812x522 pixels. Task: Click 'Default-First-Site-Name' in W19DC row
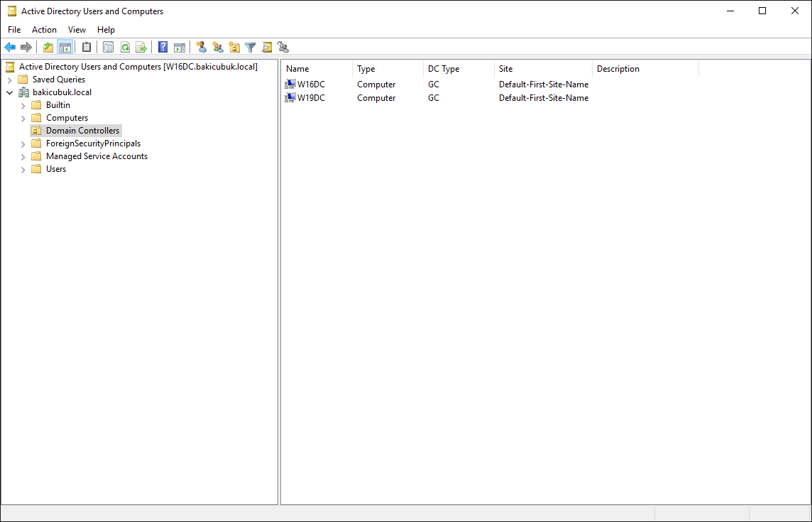click(544, 97)
